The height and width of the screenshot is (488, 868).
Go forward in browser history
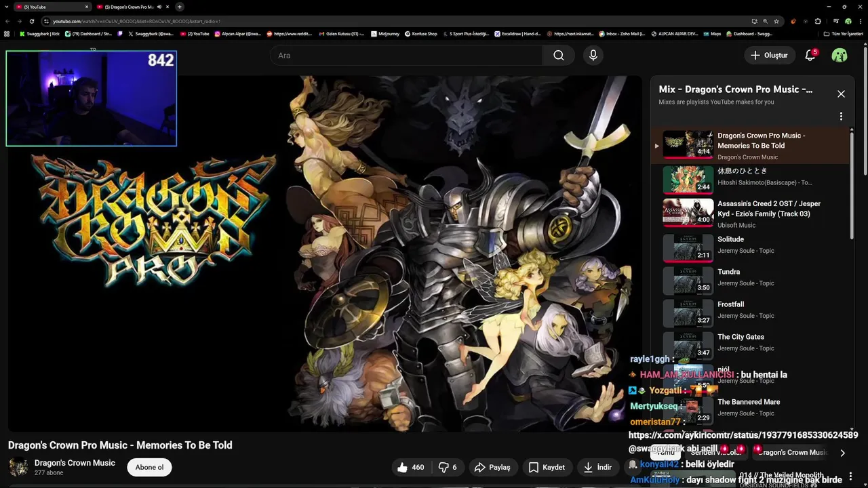19,21
